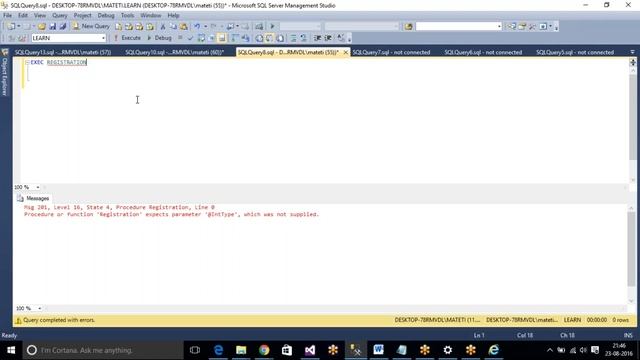This screenshot has height=360, width=640.
Task: Switch to SQLQuery7.sql - not connected tab
Action: 391,52
